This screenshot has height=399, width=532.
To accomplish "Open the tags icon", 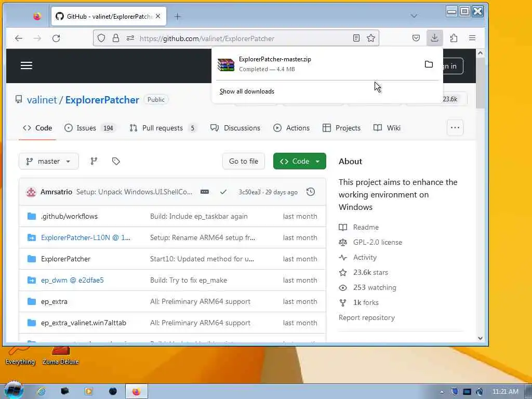I will pos(116,161).
